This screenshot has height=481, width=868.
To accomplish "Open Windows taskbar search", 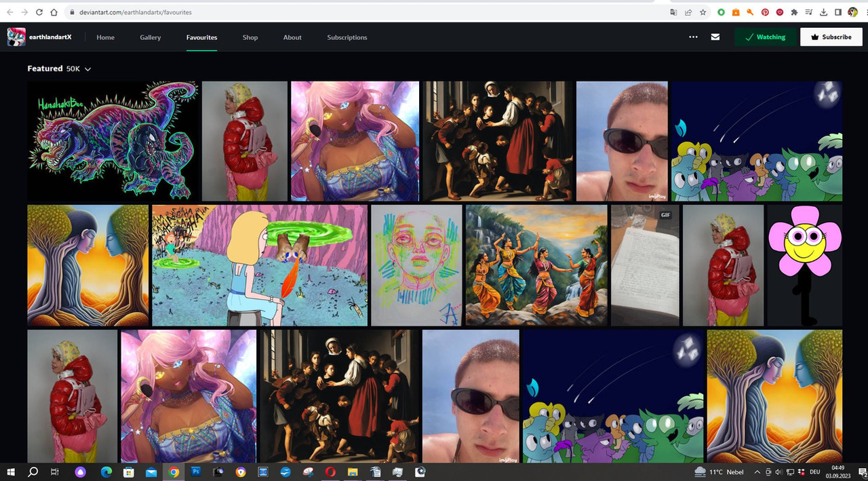I will 33,472.
